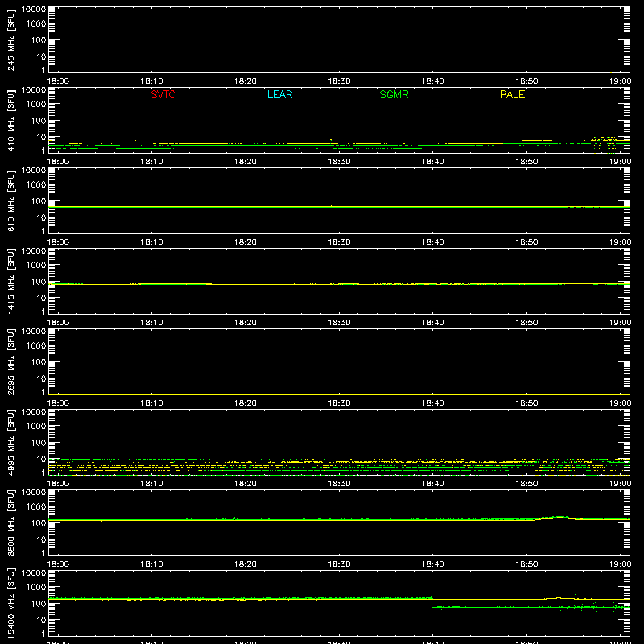Click the red SVTO station label
This screenshot has width=644, height=644.
click(163, 94)
